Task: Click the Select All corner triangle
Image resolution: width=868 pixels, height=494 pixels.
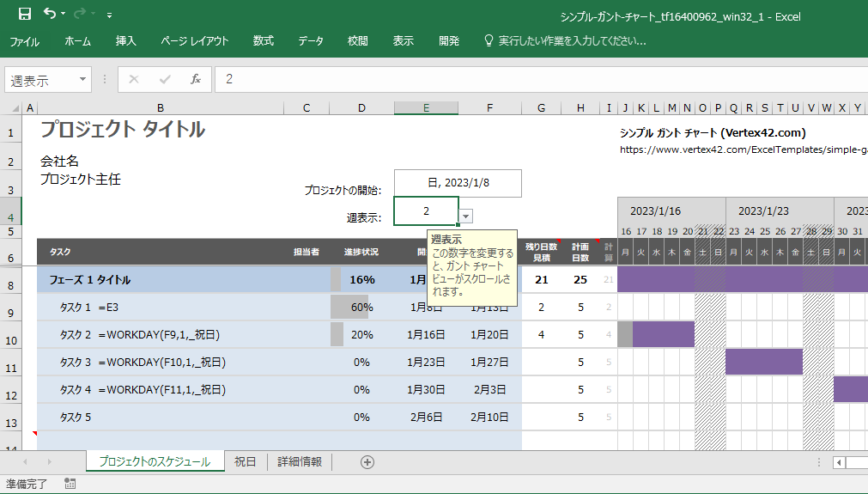Action: 15,108
